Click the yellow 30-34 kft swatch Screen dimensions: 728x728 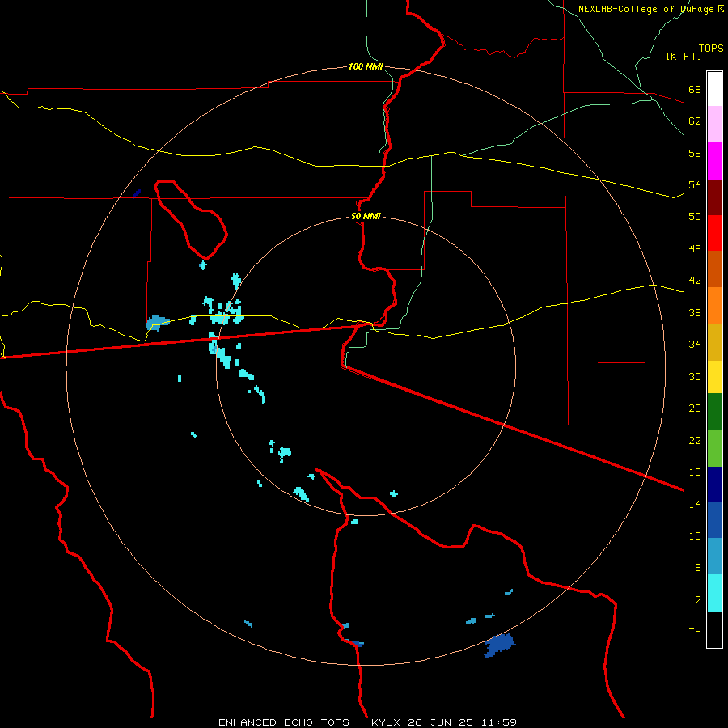(714, 376)
